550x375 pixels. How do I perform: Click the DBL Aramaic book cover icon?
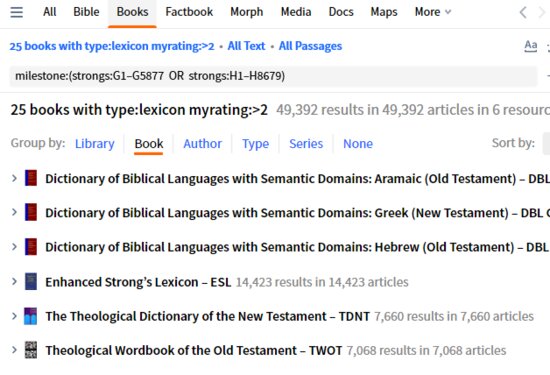(31, 178)
